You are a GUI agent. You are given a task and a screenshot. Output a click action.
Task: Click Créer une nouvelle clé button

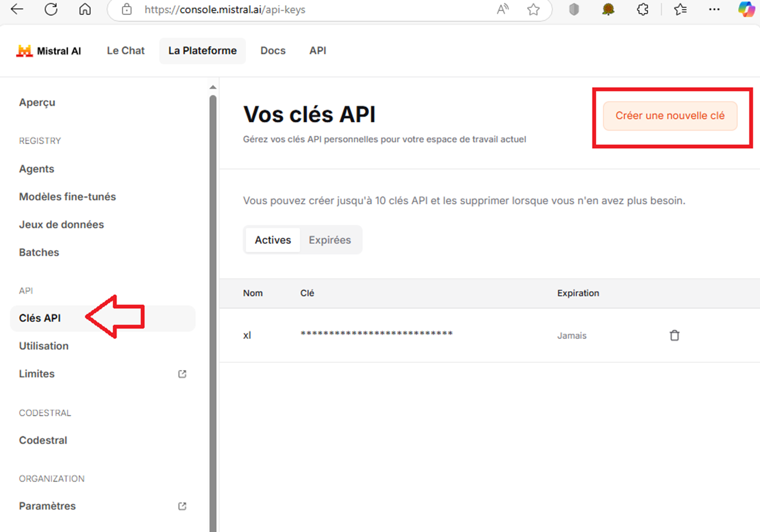click(670, 116)
